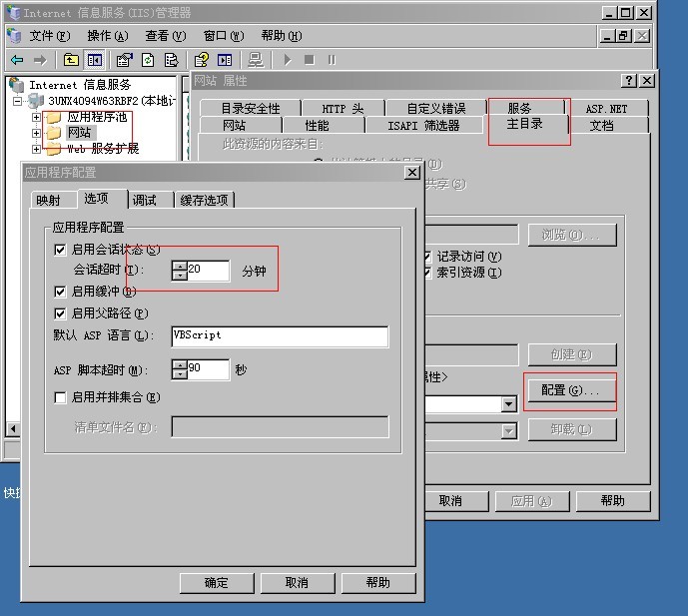The image size is (688, 616).
Task: Click the Export List toolbar icon
Action: 172,60
